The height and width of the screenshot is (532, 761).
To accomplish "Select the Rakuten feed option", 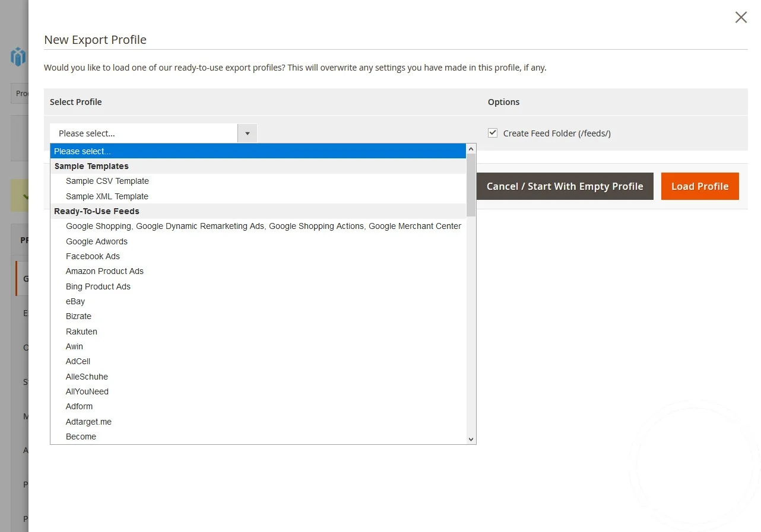I will pyautogui.click(x=81, y=332).
